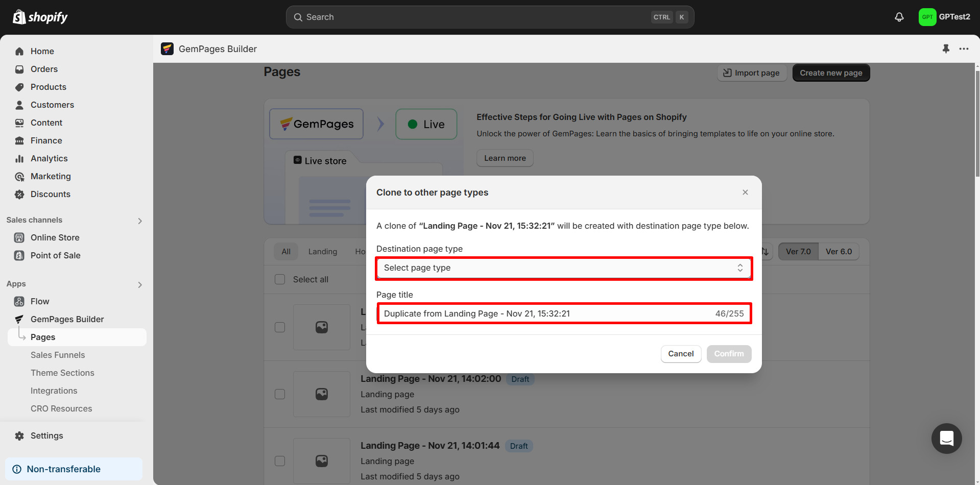Check the Select all checkbox

(280, 279)
